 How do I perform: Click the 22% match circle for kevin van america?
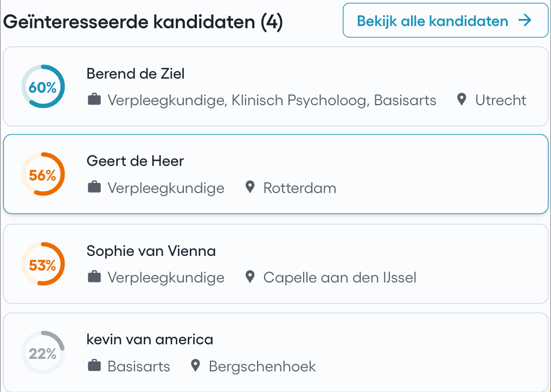pyautogui.click(x=43, y=352)
